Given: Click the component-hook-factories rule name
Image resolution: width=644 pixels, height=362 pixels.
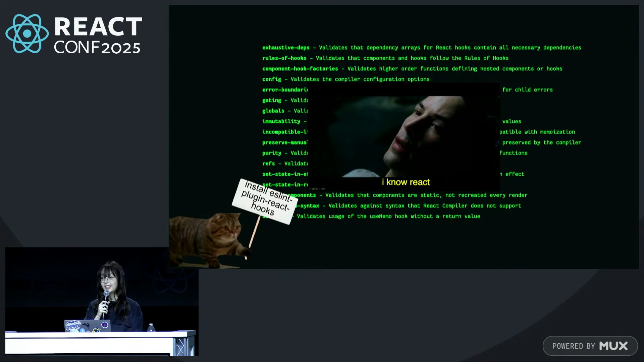Looking at the screenshot, I should point(300,69).
